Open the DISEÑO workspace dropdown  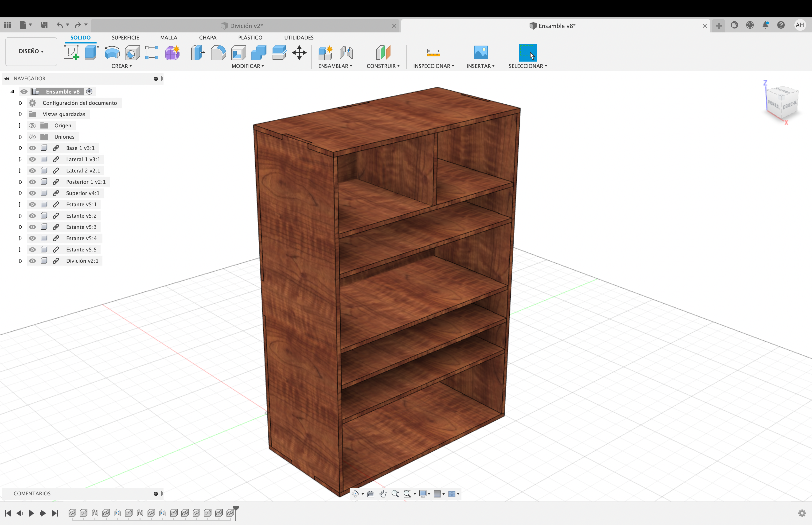pos(31,51)
